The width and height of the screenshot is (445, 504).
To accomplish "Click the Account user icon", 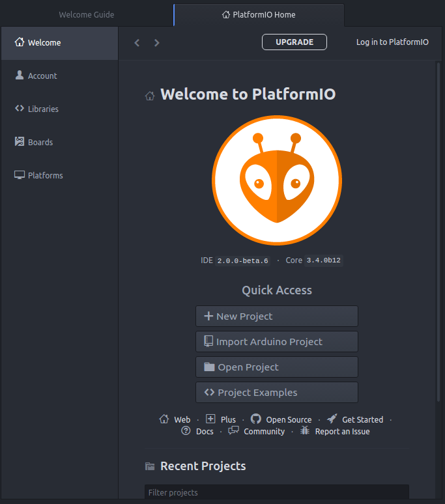I will click(20, 75).
